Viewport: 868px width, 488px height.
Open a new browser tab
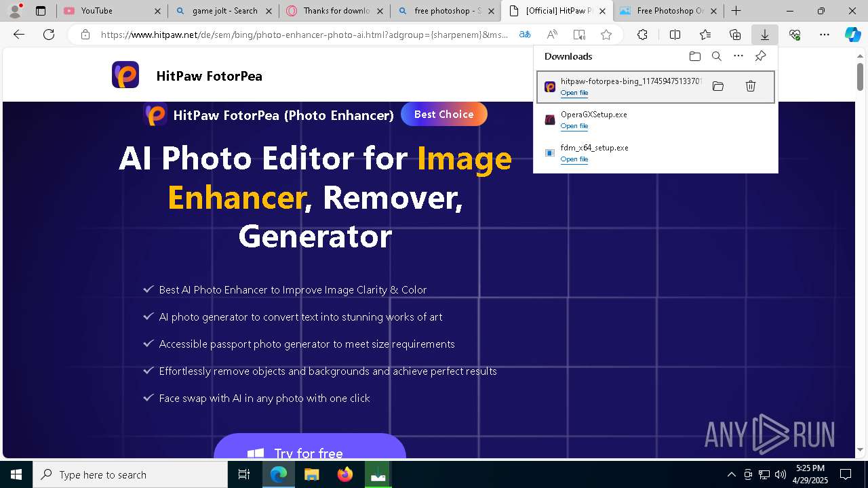coord(736,11)
